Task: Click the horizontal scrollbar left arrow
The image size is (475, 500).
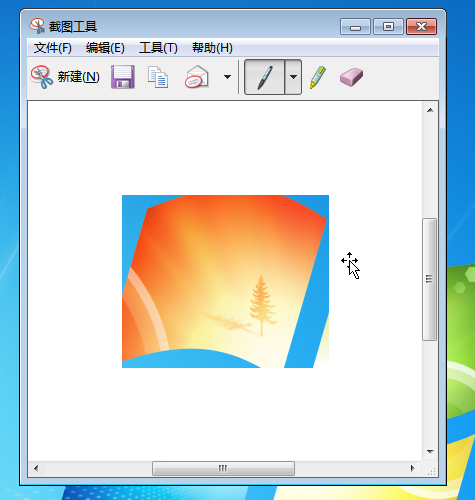Action: pyautogui.click(x=36, y=468)
